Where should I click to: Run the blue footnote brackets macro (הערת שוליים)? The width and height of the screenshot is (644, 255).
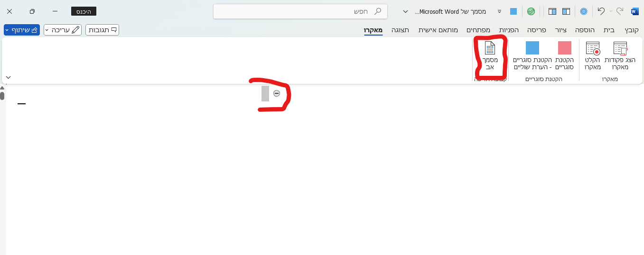coord(532,48)
